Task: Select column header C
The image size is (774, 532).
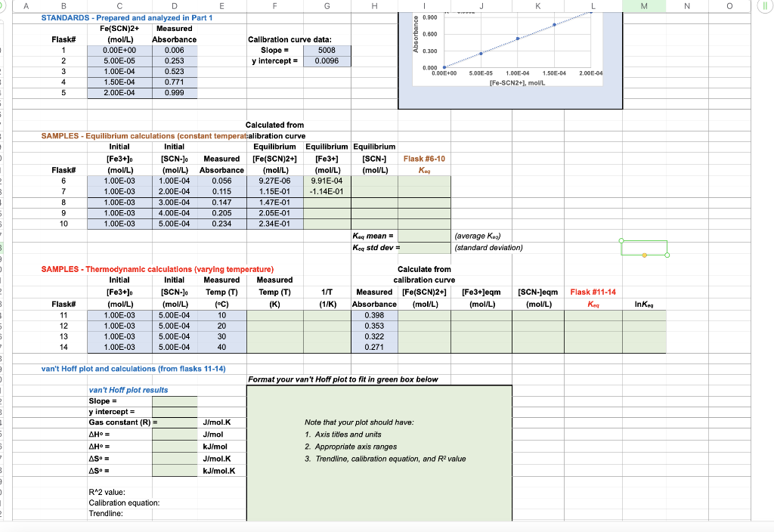Action: coord(119,6)
